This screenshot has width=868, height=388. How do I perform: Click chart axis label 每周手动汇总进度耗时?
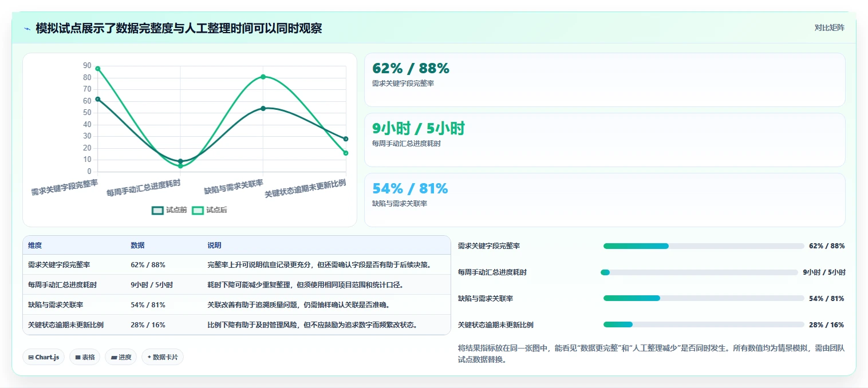pyautogui.click(x=144, y=188)
